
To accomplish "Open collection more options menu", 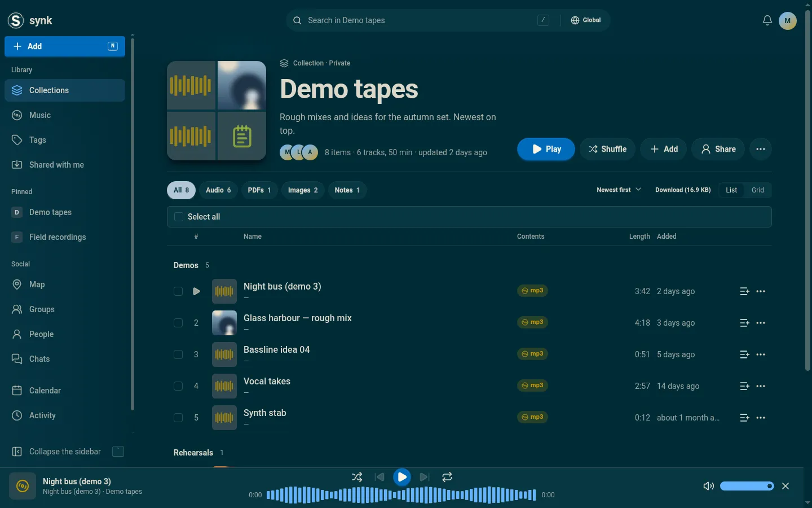I will (x=761, y=149).
